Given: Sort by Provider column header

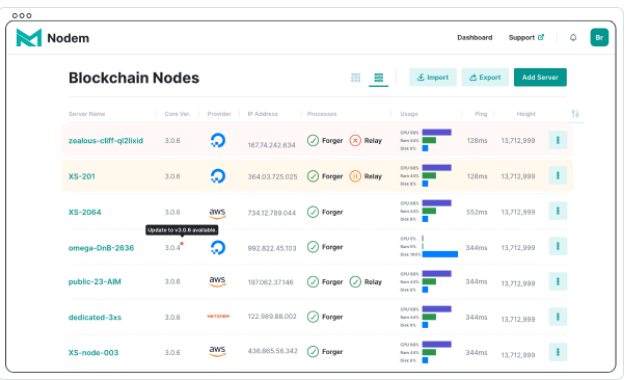Looking at the screenshot, I should (x=219, y=114).
